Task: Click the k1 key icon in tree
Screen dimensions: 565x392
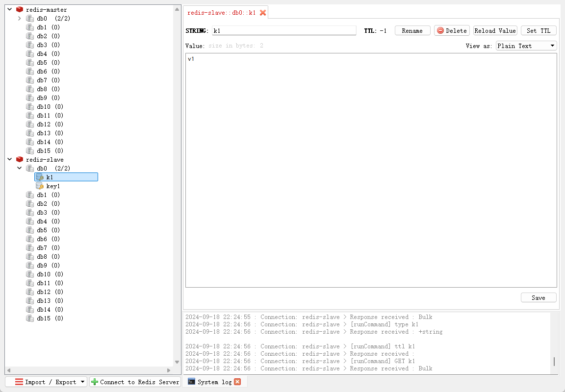Action: click(40, 177)
